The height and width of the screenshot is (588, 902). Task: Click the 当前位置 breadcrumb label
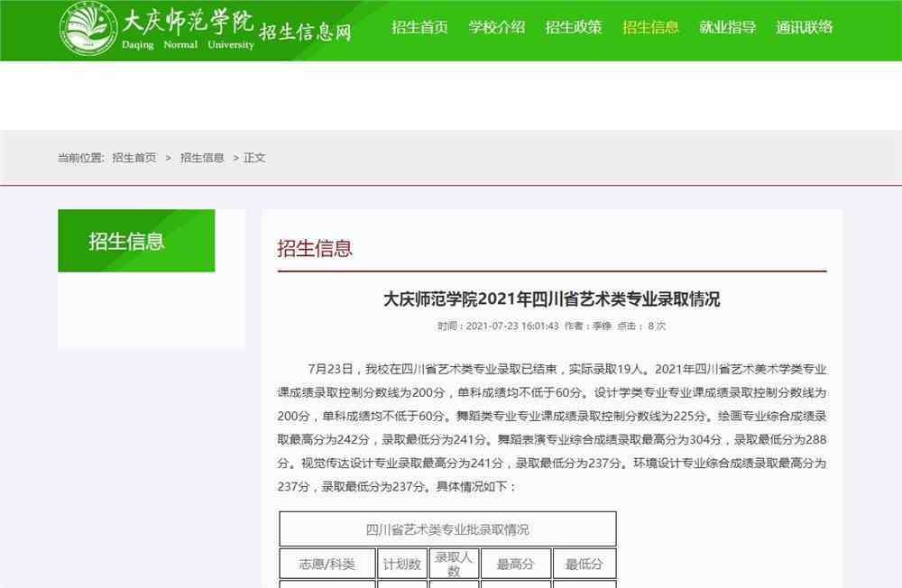click(80, 158)
